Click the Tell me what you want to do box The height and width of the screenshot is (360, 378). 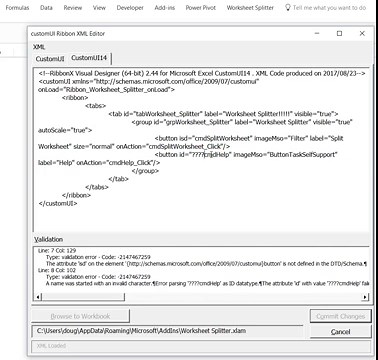(x=329, y=7)
